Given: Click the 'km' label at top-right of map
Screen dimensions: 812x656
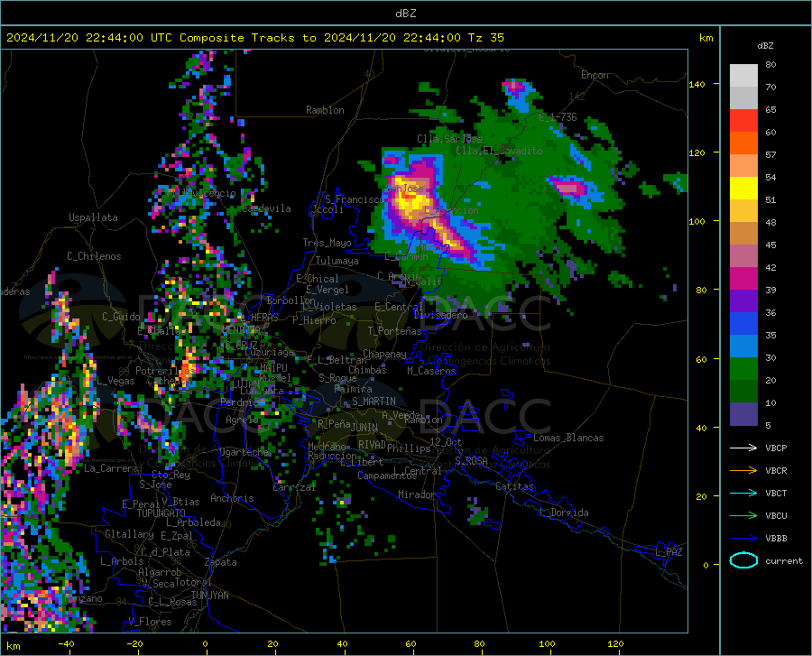Looking at the screenshot, I should (706, 38).
